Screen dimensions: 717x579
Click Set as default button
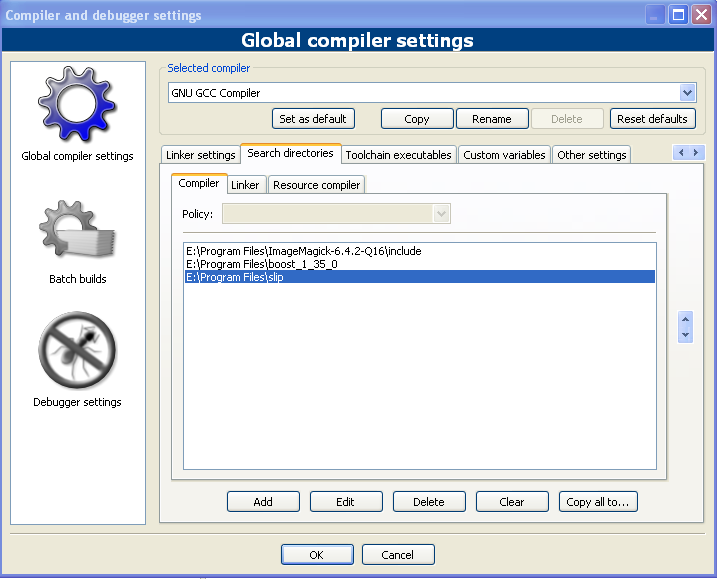[x=313, y=119]
